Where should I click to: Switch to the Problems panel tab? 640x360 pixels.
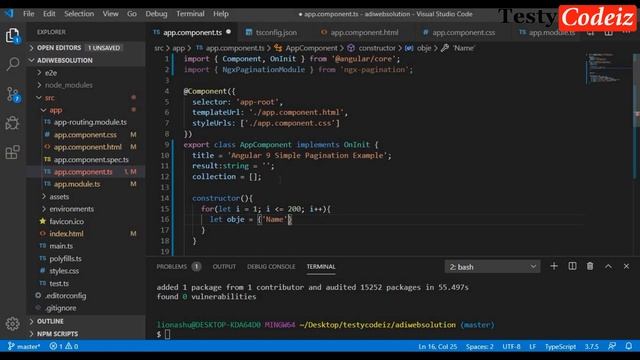[178, 267]
